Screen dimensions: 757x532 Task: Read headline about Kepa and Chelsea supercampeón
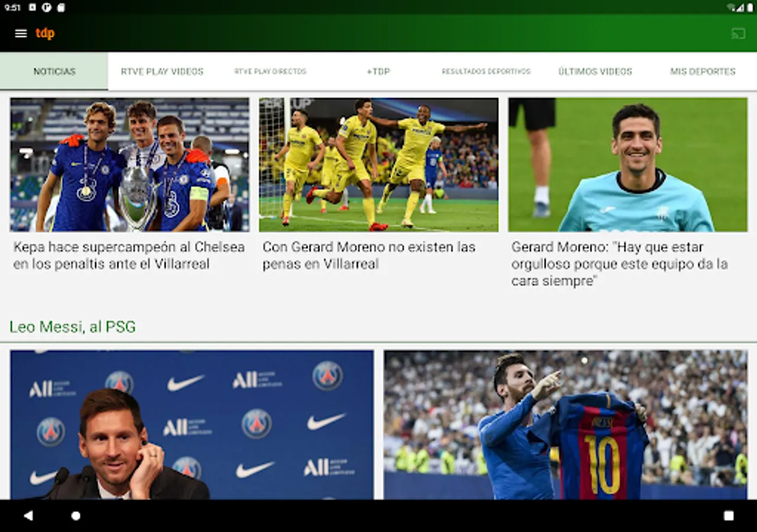[129, 255]
